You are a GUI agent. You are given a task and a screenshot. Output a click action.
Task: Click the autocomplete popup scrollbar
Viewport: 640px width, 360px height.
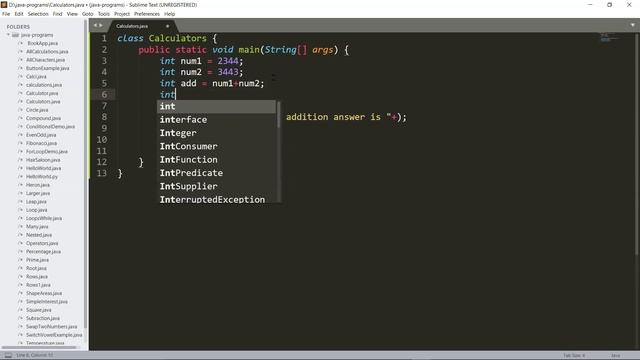pyautogui.click(x=279, y=114)
